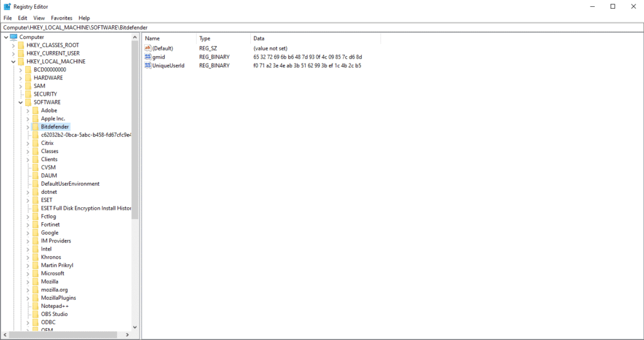Click the gmid binary value icon
Image resolution: width=644 pixels, height=340 pixels.
(x=148, y=57)
